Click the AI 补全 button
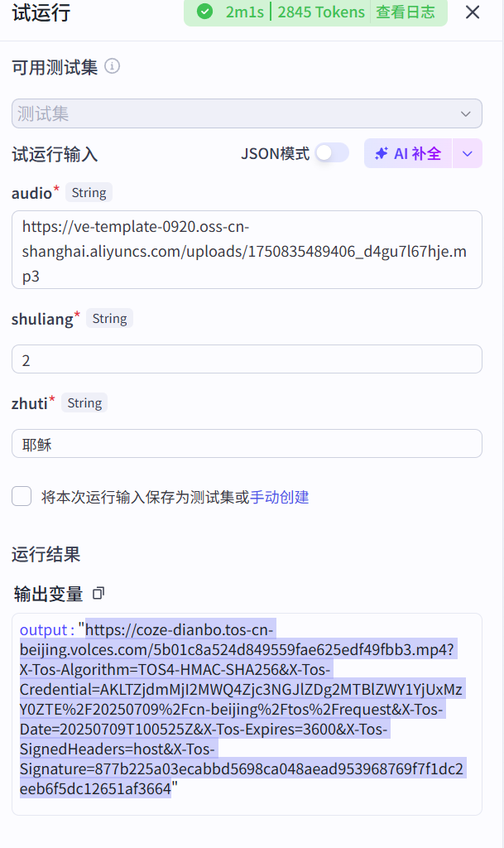The width and height of the screenshot is (504, 848). [408, 153]
